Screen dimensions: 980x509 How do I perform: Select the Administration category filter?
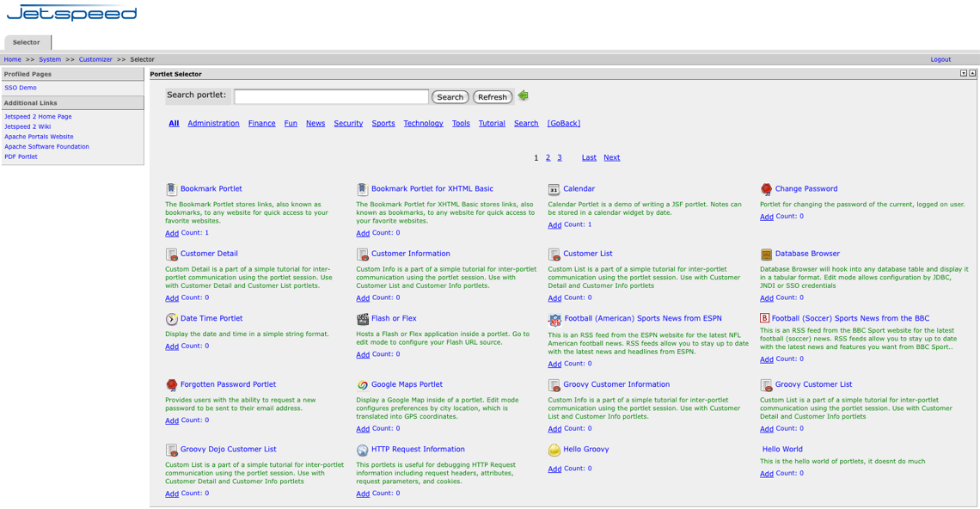pos(213,124)
